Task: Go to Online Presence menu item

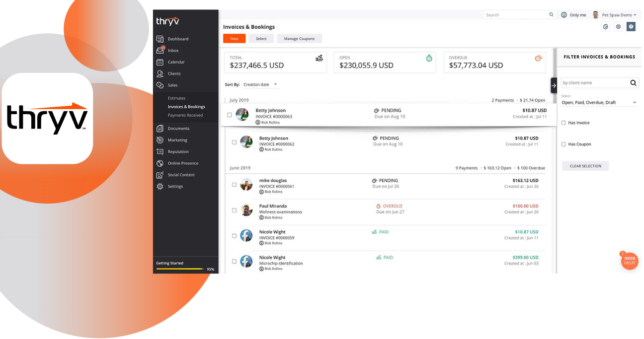Action: coord(183,163)
